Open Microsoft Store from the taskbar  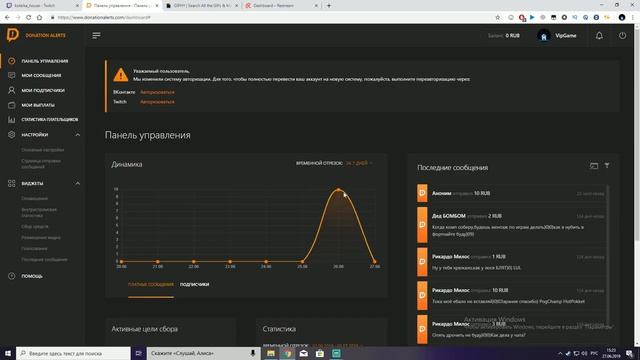coord(320,353)
